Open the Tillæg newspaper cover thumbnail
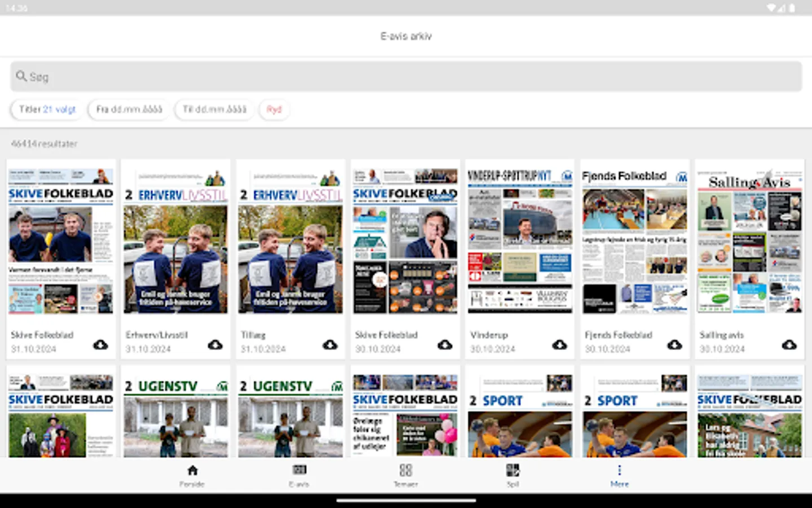 click(x=290, y=237)
